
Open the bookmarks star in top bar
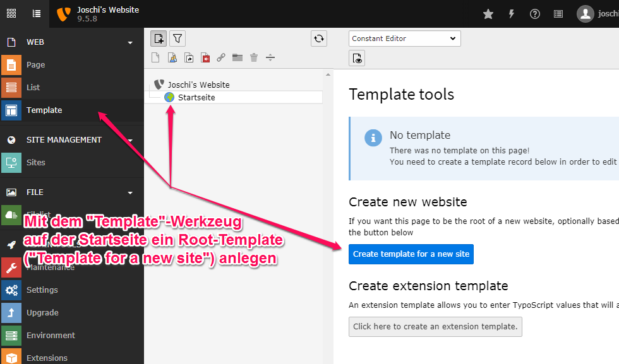(488, 13)
